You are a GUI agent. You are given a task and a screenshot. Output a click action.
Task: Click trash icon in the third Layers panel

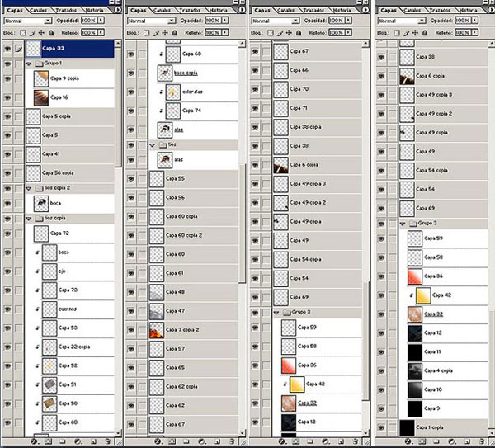click(356, 441)
